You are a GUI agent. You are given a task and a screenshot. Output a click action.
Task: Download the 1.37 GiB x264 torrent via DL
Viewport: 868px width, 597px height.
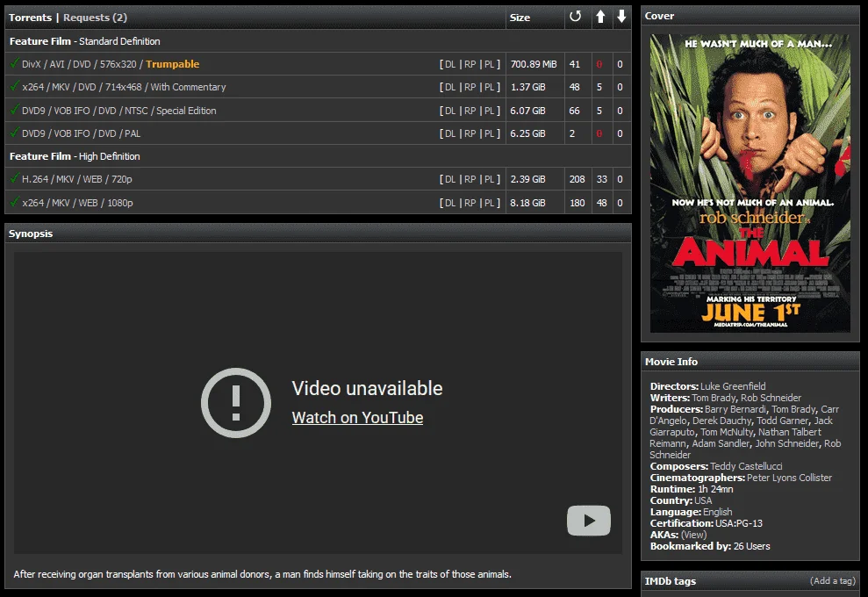(x=450, y=87)
